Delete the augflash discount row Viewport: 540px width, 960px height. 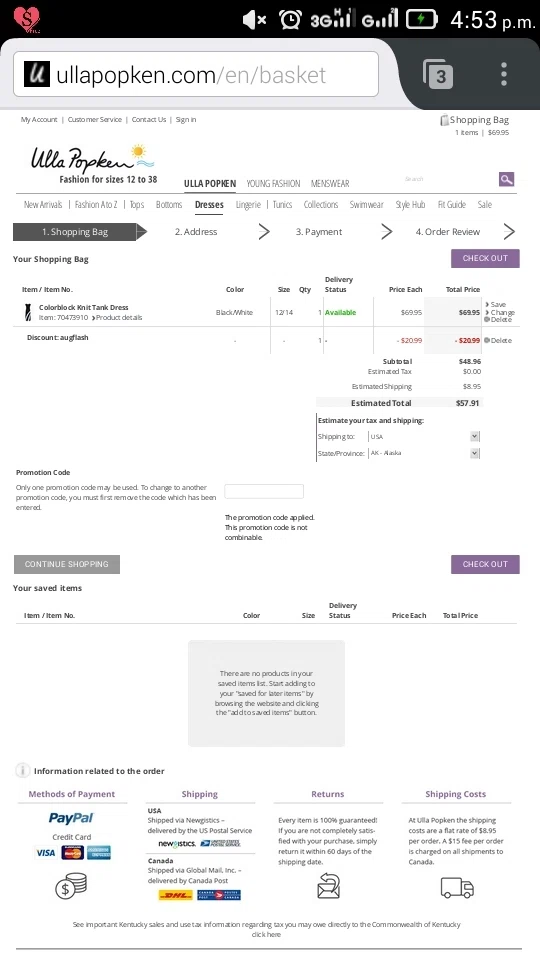tap(497, 340)
